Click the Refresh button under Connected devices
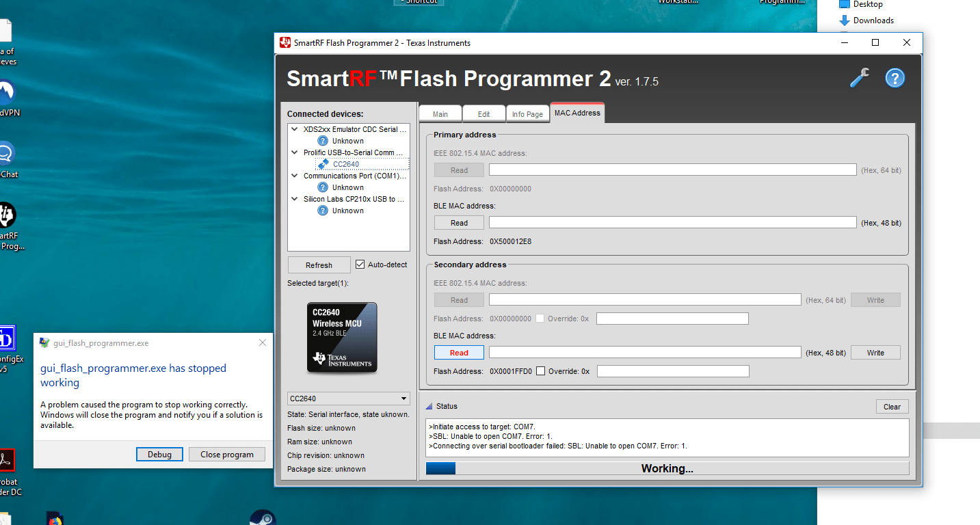The image size is (980, 525). tap(319, 265)
